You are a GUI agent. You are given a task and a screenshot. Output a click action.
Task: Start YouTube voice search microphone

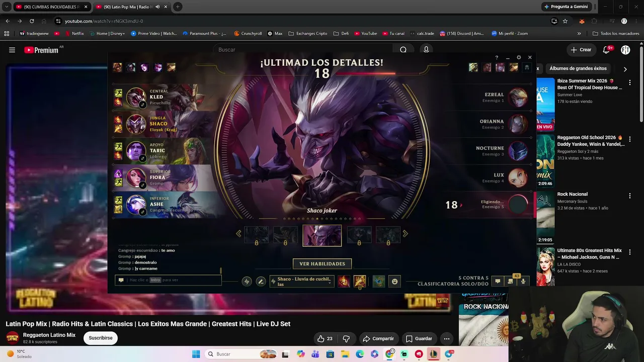point(426,50)
